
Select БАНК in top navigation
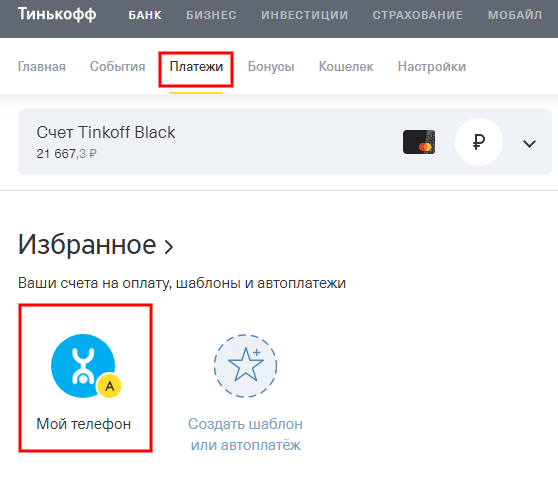point(145,15)
